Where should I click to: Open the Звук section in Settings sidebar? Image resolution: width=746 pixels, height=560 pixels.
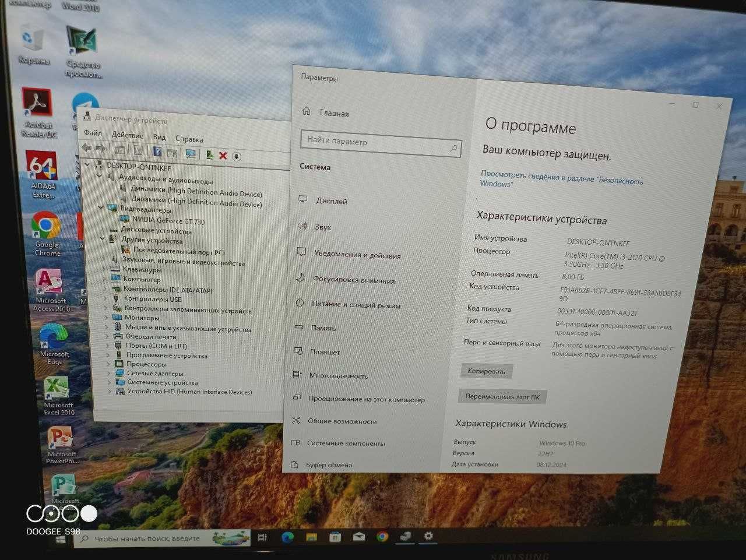tap(322, 227)
